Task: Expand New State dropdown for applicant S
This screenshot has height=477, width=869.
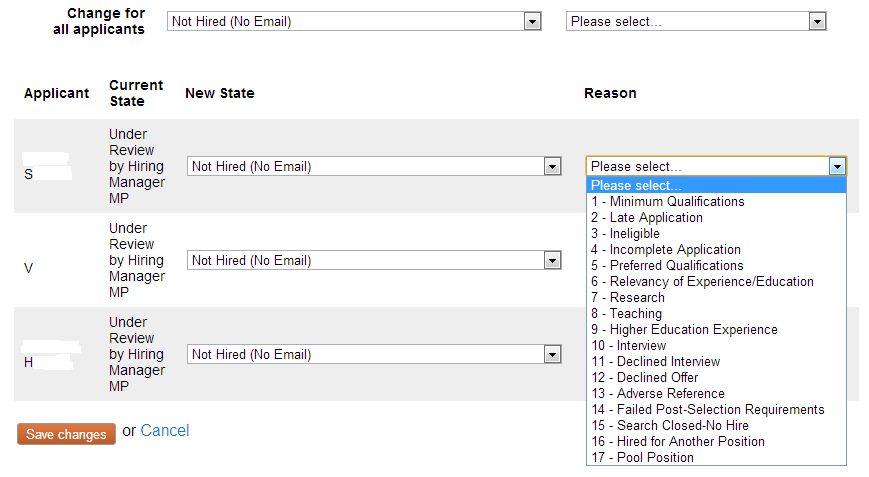Action: 374,167
